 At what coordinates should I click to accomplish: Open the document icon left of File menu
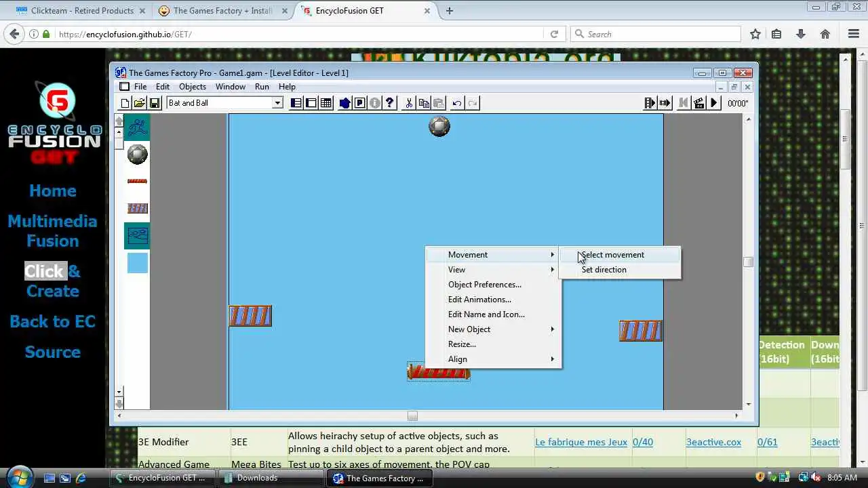[124, 87]
